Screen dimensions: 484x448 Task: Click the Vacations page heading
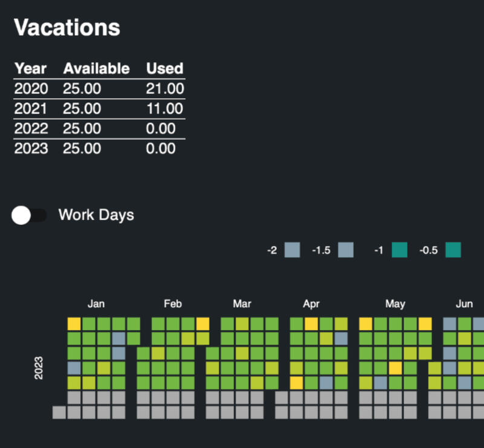pyautogui.click(x=67, y=27)
